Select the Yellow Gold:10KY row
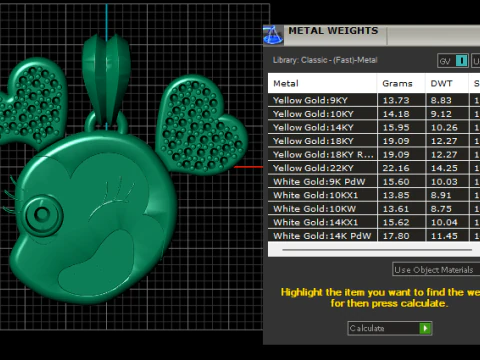480x360 pixels. tap(374, 114)
